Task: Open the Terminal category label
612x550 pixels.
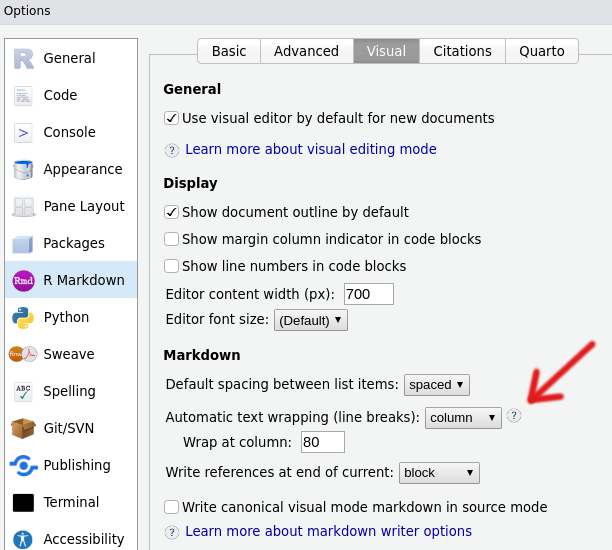Action: (71, 502)
